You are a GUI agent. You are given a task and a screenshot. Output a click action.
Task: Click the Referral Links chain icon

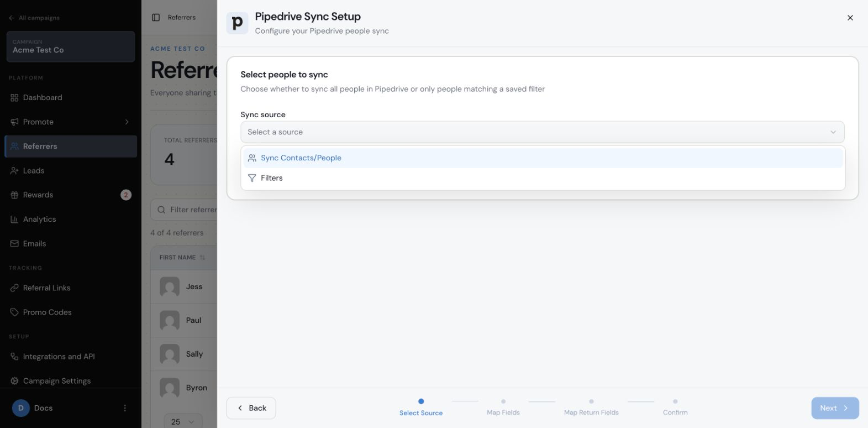14,288
